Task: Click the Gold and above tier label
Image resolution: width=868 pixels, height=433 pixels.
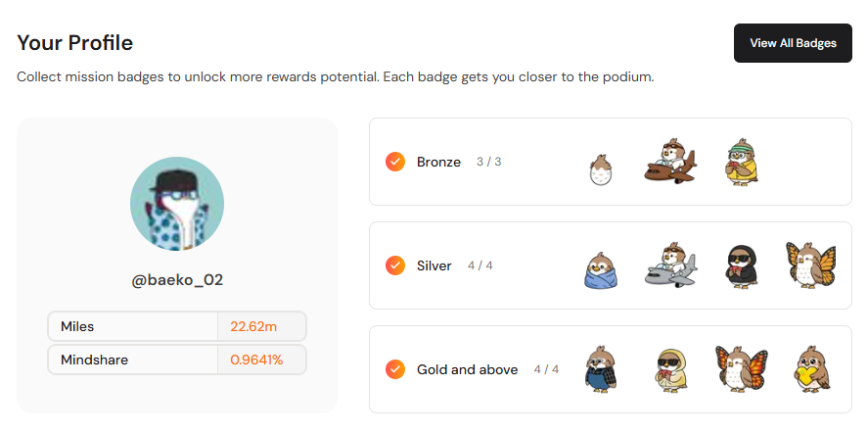Action: tap(467, 369)
